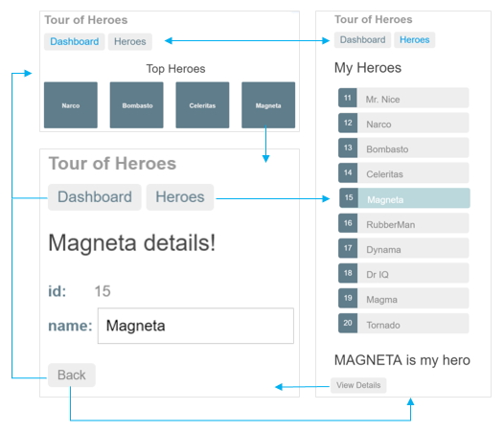504x432 pixels.
Task: Open the Bombasto hero tile
Action: tap(137, 105)
